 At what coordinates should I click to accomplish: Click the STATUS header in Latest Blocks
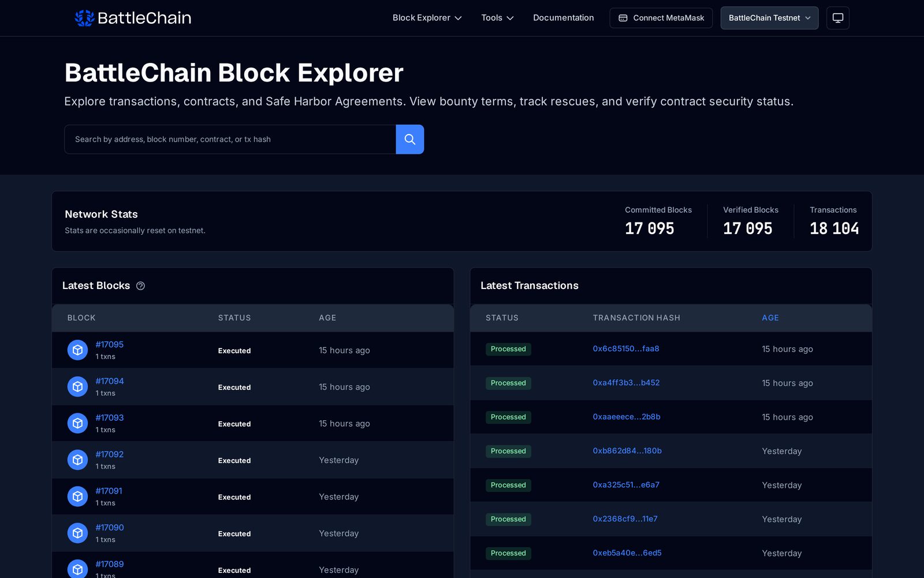pos(234,318)
